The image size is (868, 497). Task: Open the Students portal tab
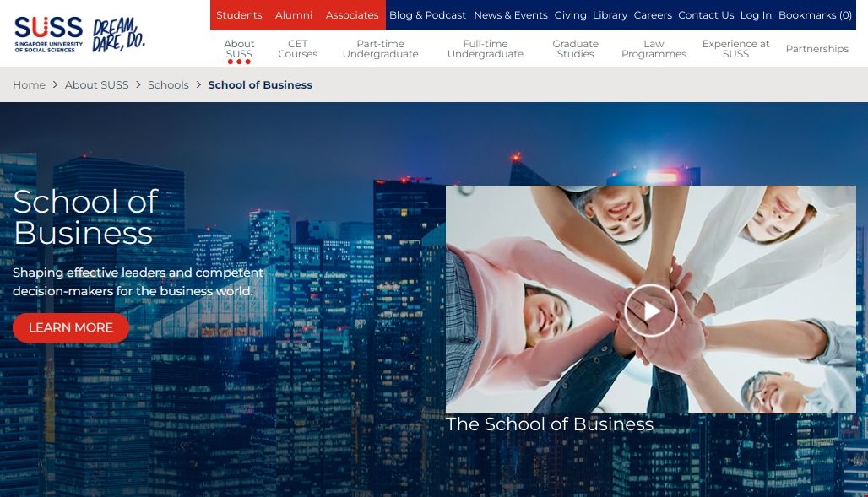pyautogui.click(x=239, y=15)
